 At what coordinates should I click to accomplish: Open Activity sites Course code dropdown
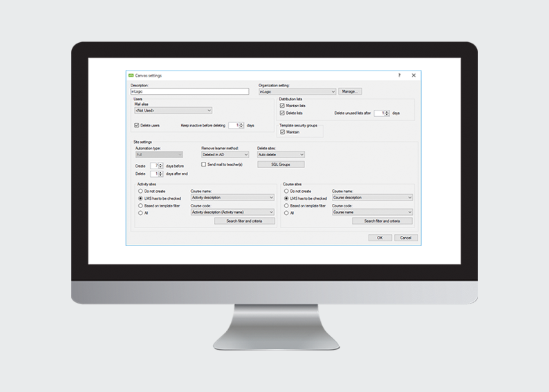pyautogui.click(x=232, y=212)
